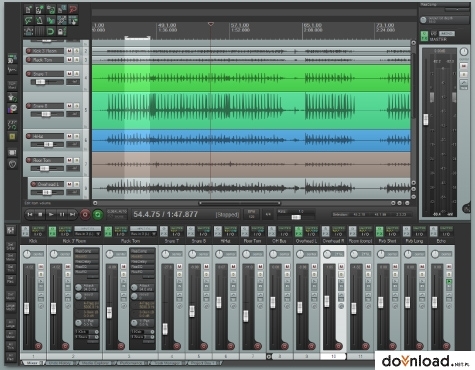This screenshot has height=370, width=475.
Task: Open the Media Explorer tab
Action: 95,363
